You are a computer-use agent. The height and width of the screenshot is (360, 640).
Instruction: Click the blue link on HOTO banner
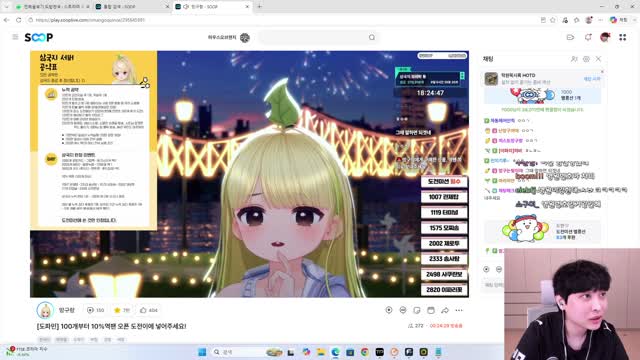[591, 78]
